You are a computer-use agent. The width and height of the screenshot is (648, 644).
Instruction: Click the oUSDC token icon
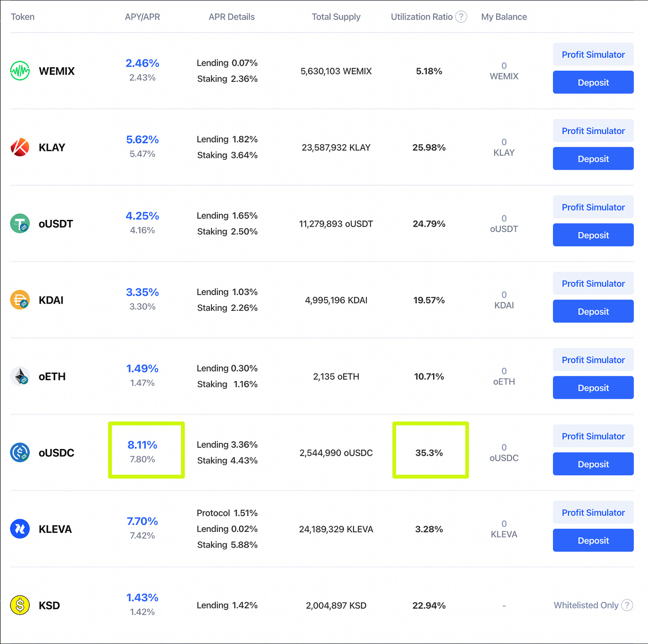(x=20, y=453)
